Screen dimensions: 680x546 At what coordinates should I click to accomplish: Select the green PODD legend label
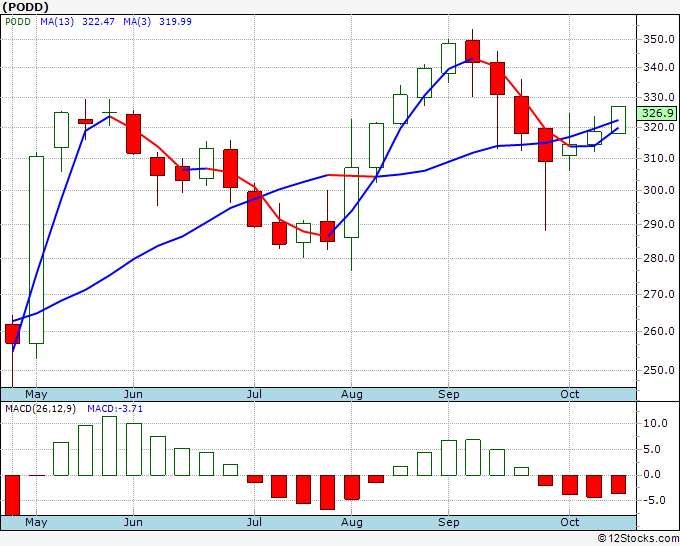(17, 22)
